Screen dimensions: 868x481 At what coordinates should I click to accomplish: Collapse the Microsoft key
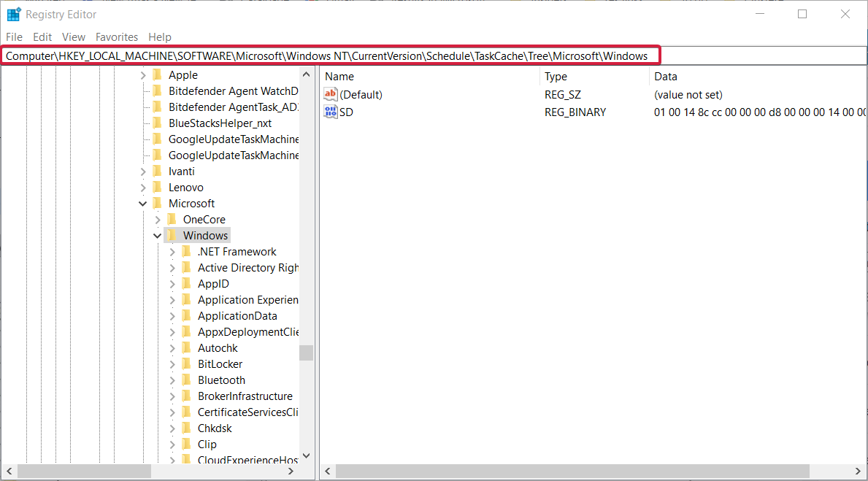[143, 204]
